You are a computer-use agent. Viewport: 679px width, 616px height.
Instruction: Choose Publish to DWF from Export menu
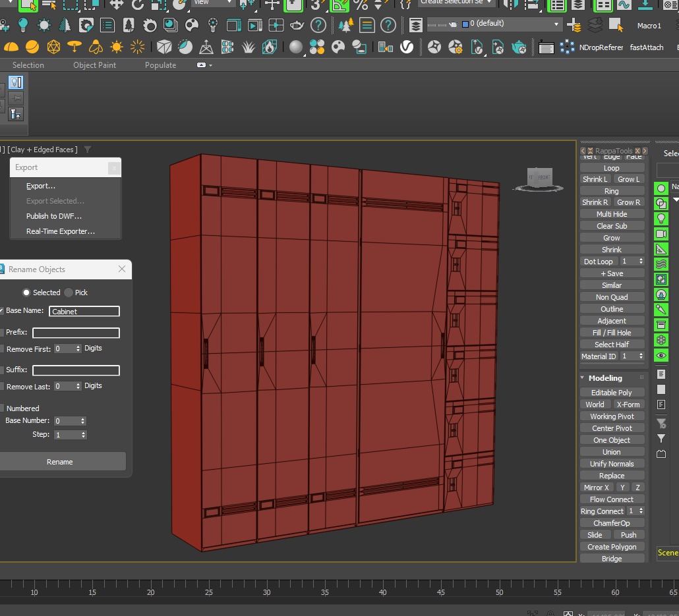54,216
